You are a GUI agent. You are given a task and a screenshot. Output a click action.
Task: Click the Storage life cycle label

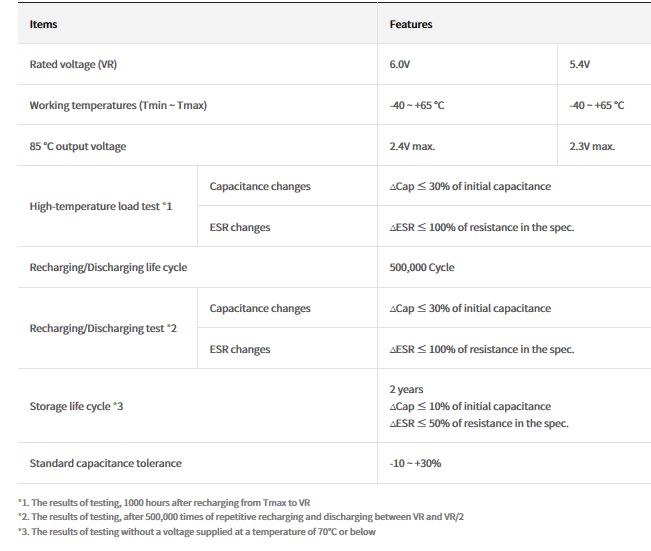click(x=76, y=406)
